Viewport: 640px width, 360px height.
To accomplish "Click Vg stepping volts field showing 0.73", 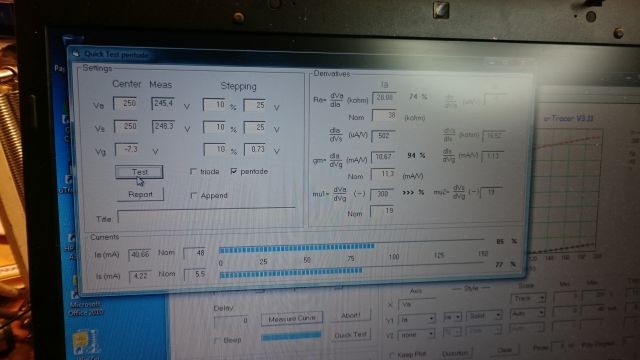I will pyautogui.click(x=256, y=149).
